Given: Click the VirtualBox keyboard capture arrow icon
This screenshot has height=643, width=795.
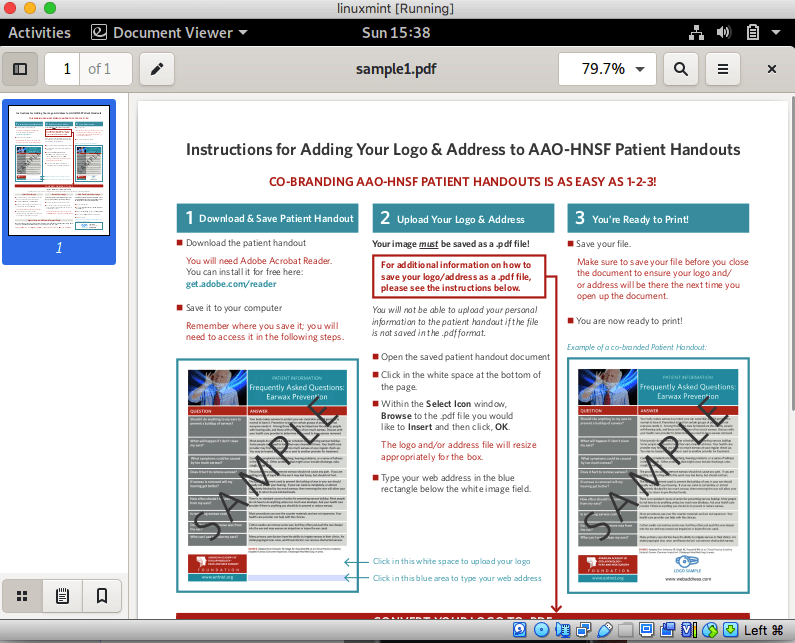Looking at the screenshot, I should click(x=731, y=630).
